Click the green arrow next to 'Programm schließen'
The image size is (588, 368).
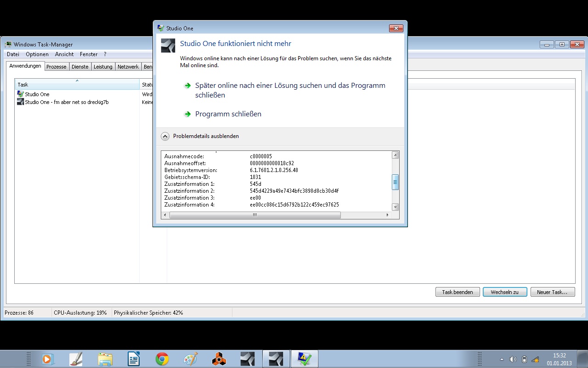click(x=187, y=114)
